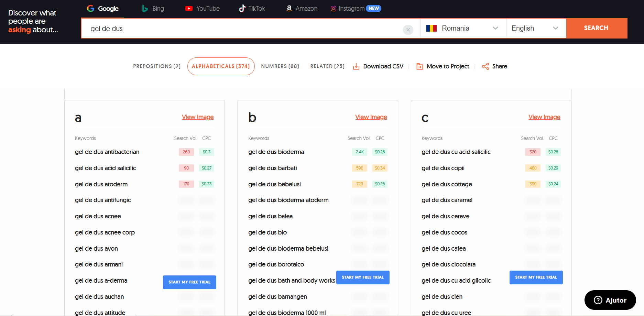644x316 pixels.
Task: Click CPC header in card c
Action: click(x=553, y=138)
